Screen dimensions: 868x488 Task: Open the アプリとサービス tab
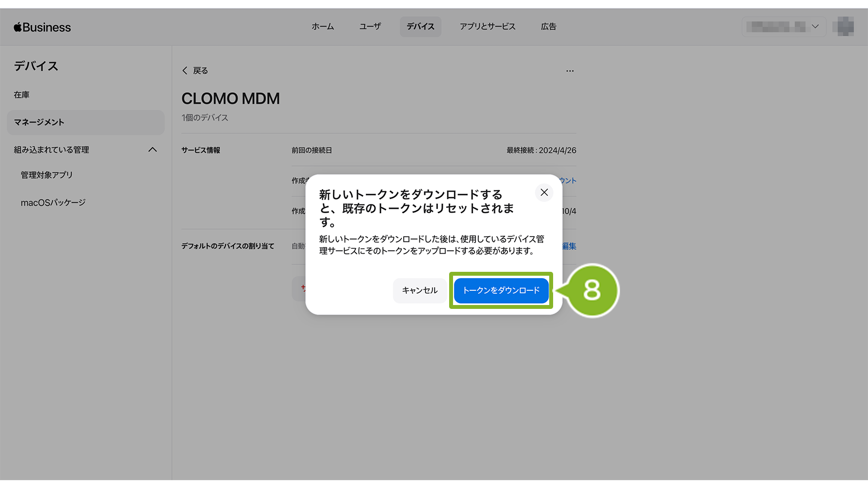[x=487, y=27]
